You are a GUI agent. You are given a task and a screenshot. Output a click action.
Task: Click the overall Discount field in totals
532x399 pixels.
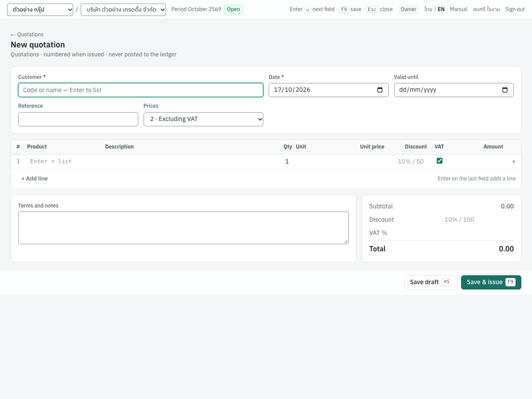460,219
